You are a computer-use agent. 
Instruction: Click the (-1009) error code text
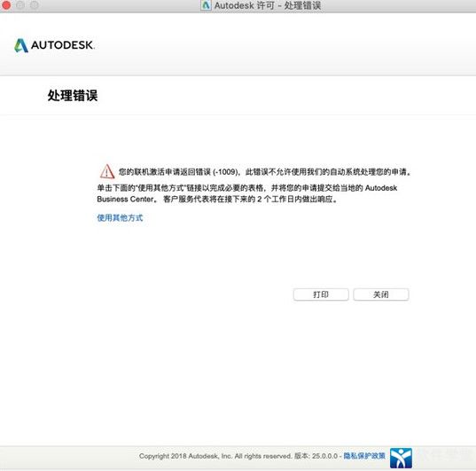[225, 172]
